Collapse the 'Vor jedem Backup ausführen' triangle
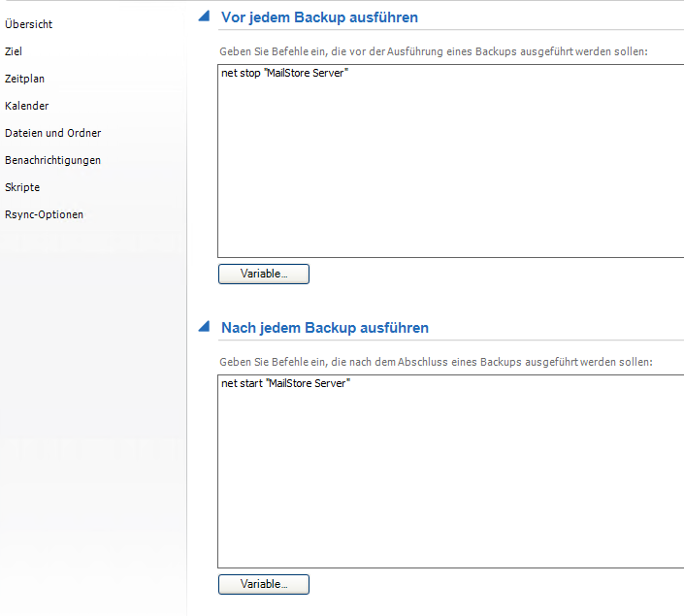 [x=204, y=16]
